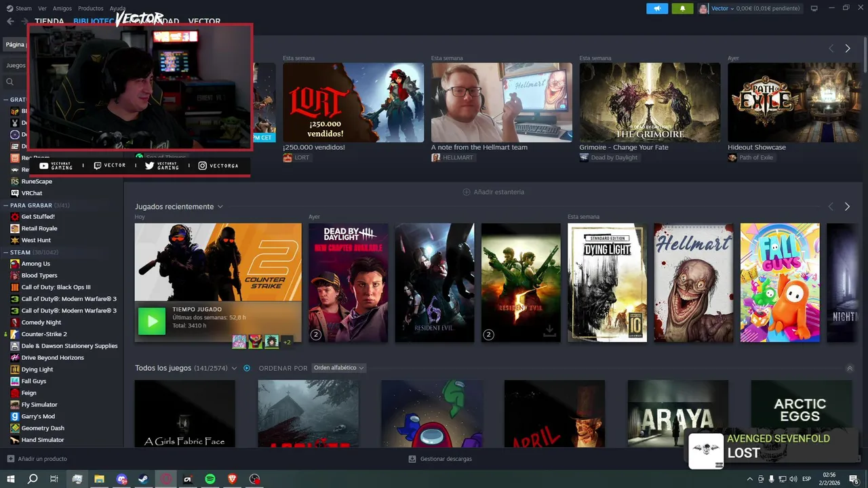
Task: Click the plus icon by Añadir un producto
Action: 10,459
